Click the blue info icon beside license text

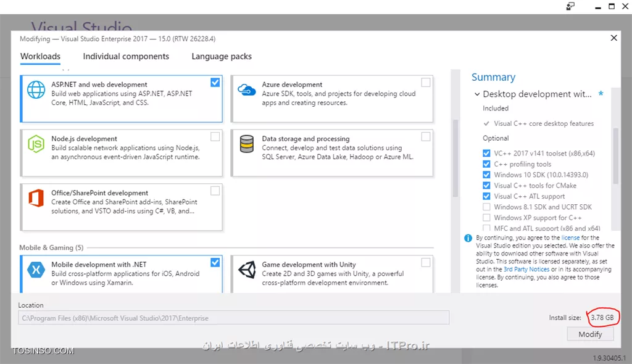[x=468, y=238]
